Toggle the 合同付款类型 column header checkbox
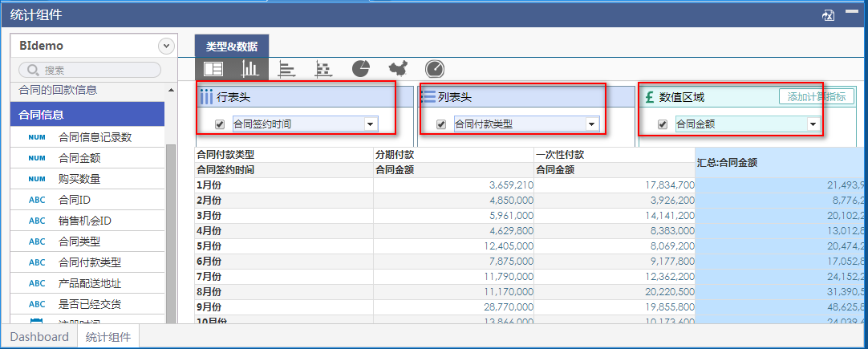868x349 pixels. [x=440, y=124]
